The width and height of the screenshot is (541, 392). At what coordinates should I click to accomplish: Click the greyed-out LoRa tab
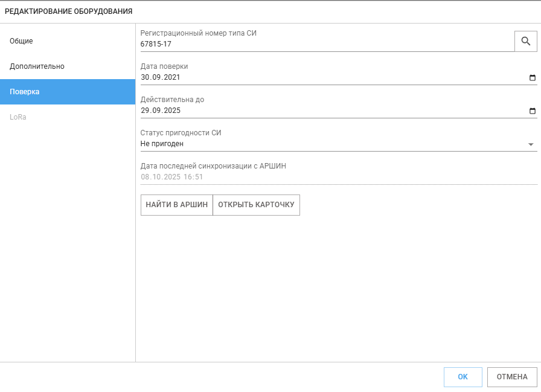(18, 117)
